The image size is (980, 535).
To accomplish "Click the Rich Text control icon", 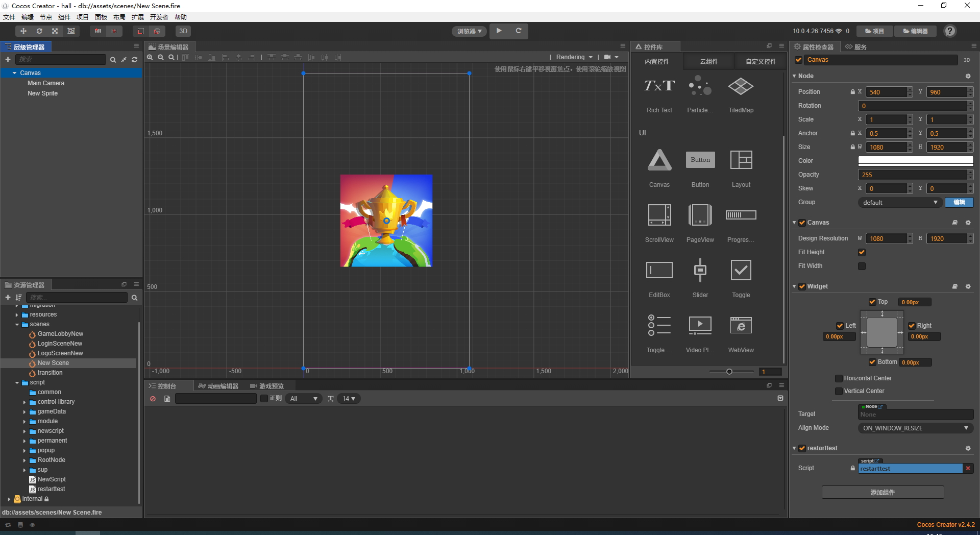I will point(659,86).
